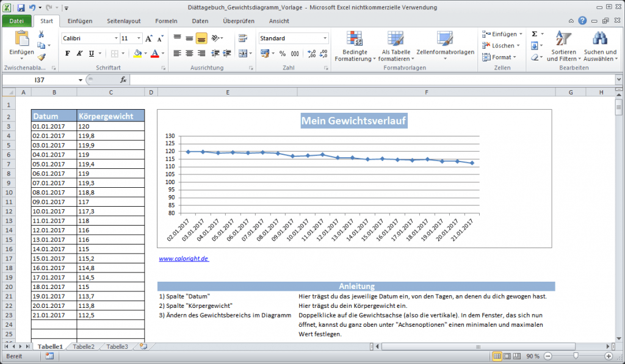Screen dimensions: 625x364
Task: Zoom in with the plus button
Action: (609, 356)
